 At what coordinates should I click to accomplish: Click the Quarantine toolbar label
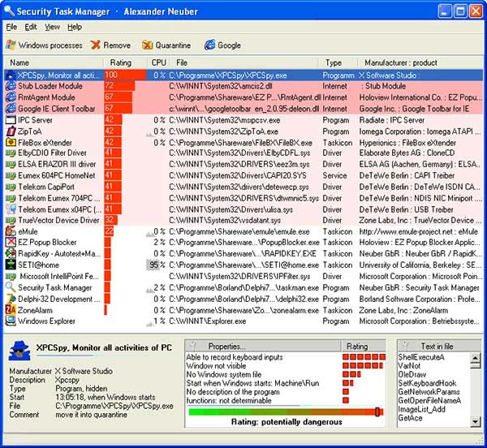coord(173,45)
